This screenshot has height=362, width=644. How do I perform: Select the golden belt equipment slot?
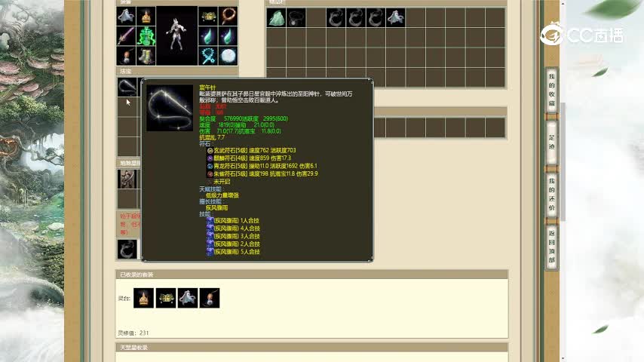(x=208, y=17)
